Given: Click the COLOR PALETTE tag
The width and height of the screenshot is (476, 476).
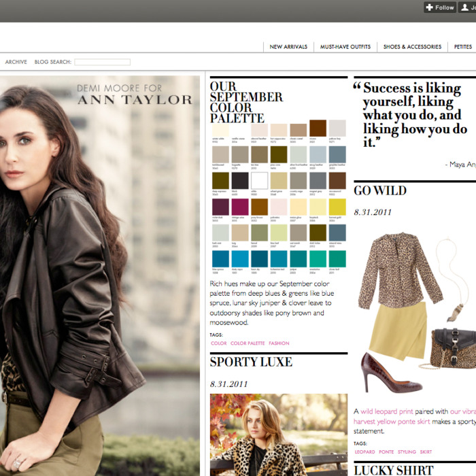Looking at the screenshot, I should pos(248,343).
